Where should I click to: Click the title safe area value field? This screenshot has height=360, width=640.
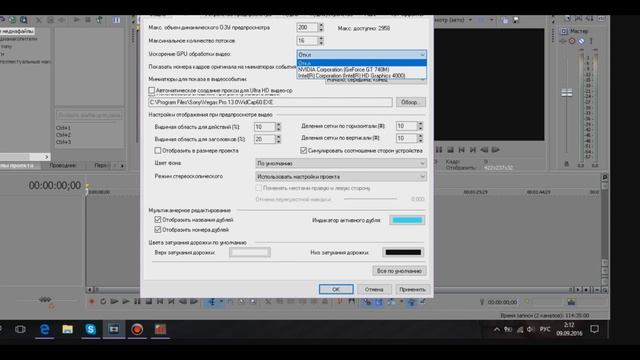click(x=264, y=139)
